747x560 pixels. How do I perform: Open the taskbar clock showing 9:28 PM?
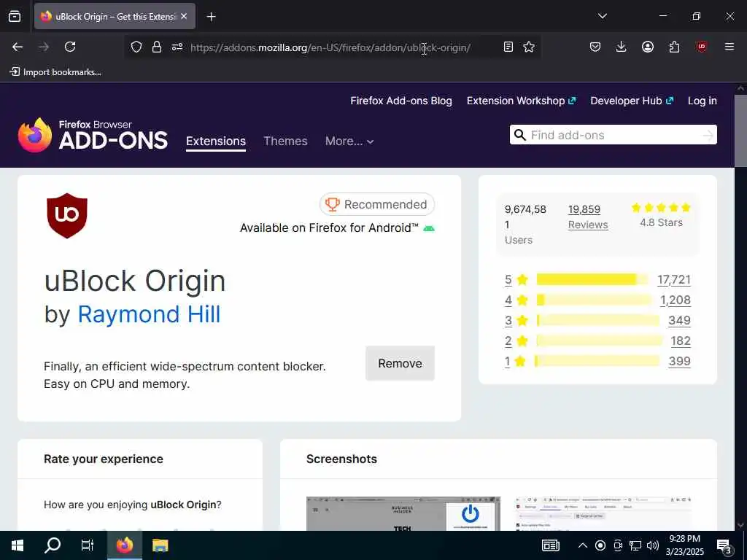(x=684, y=545)
